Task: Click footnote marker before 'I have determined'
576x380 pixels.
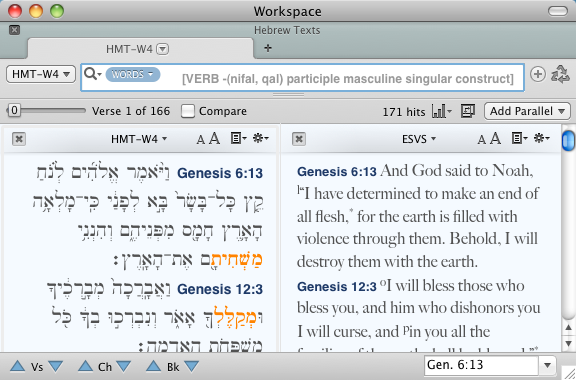Action: (299, 190)
